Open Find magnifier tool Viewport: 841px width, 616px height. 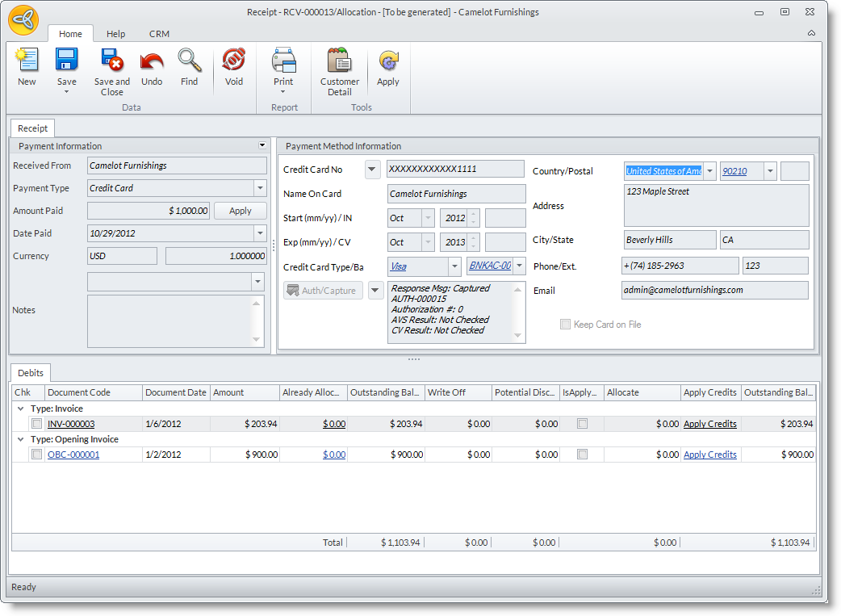click(x=189, y=61)
